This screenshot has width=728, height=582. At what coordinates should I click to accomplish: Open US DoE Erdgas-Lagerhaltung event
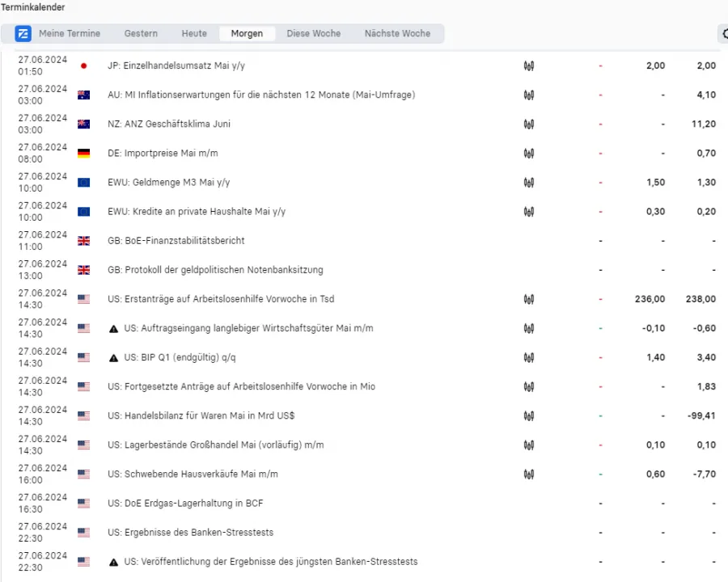[184, 504]
